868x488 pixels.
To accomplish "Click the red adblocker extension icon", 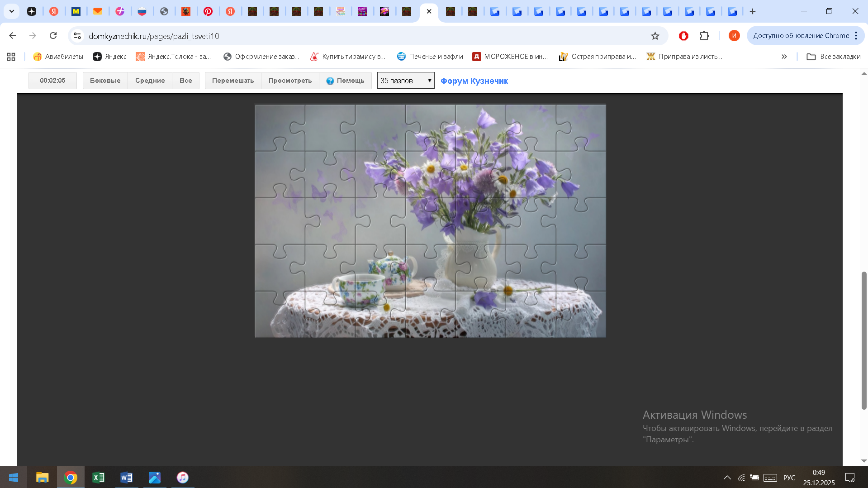I will tap(683, 36).
